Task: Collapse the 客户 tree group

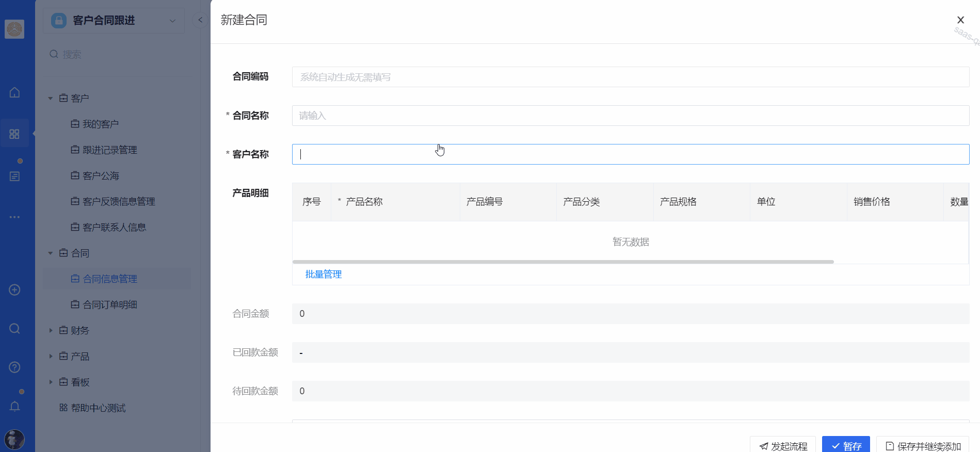Action: pyautogui.click(x=51, y=98)
